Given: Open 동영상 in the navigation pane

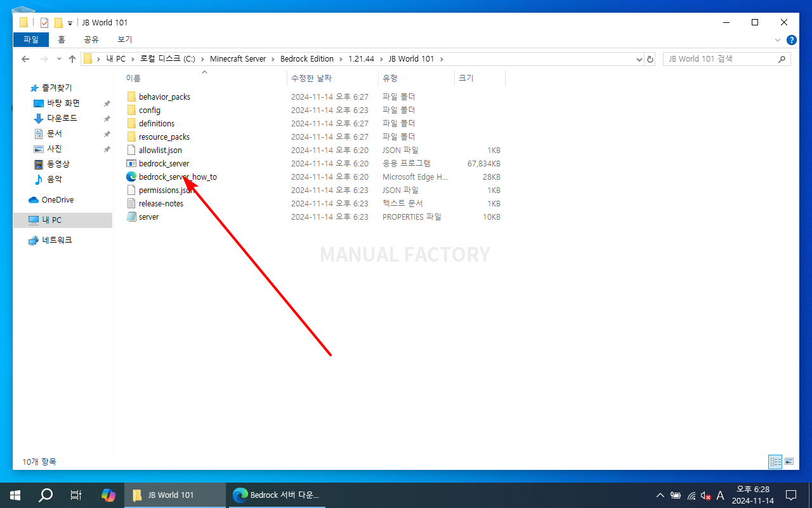Looking at the screenshot, I should pos(58,164).
